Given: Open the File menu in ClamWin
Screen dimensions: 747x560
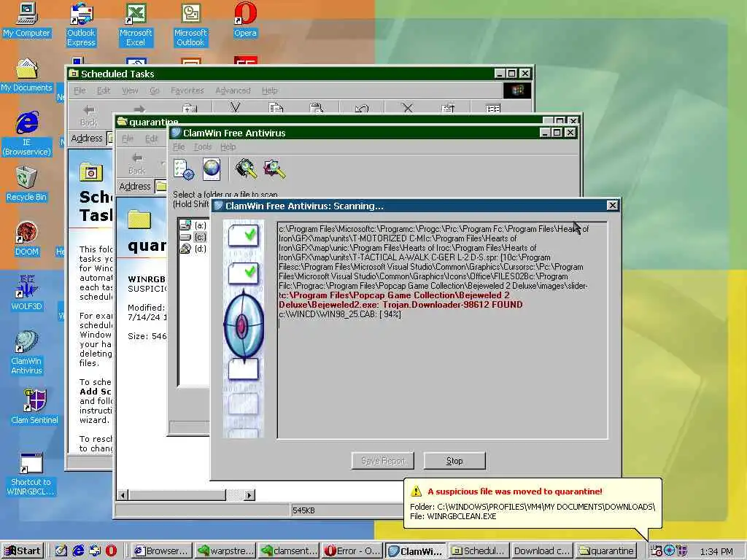Looking at the screenshot, I should [x=179, y=147].
